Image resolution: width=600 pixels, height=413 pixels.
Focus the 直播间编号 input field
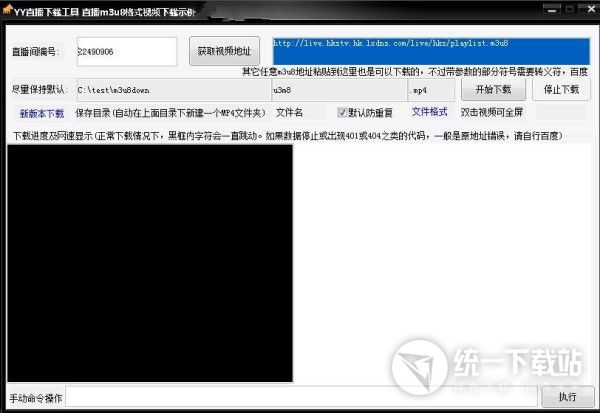pos(127,51)
